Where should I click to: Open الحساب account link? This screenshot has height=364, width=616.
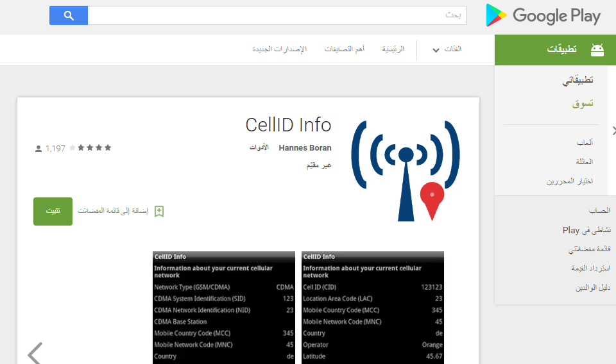point(599,211)
